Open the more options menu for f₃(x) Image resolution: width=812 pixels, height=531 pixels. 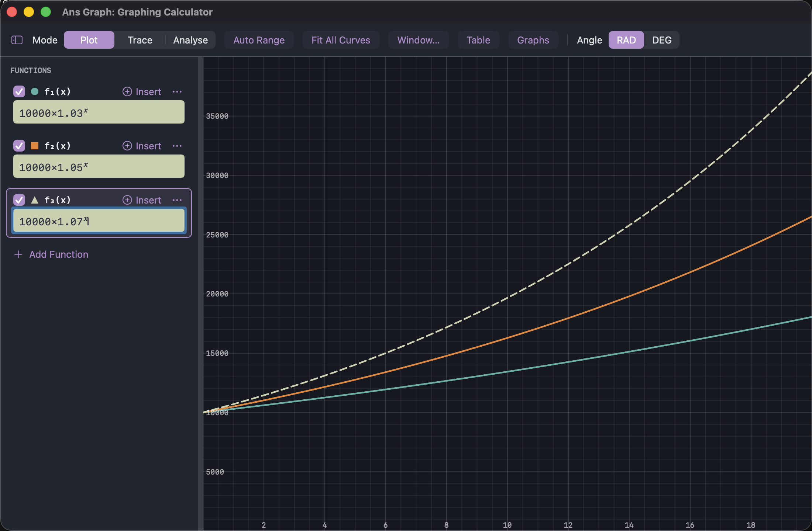coord(177,200)
